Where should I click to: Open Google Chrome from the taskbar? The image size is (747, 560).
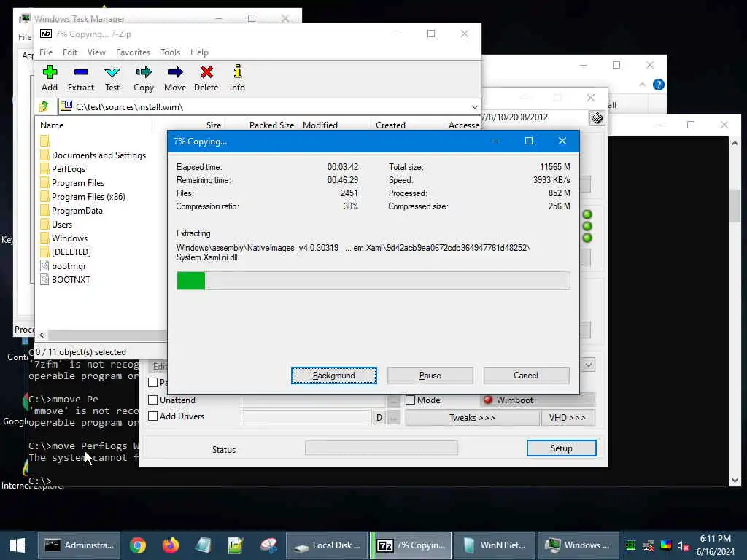coord(138,545)
